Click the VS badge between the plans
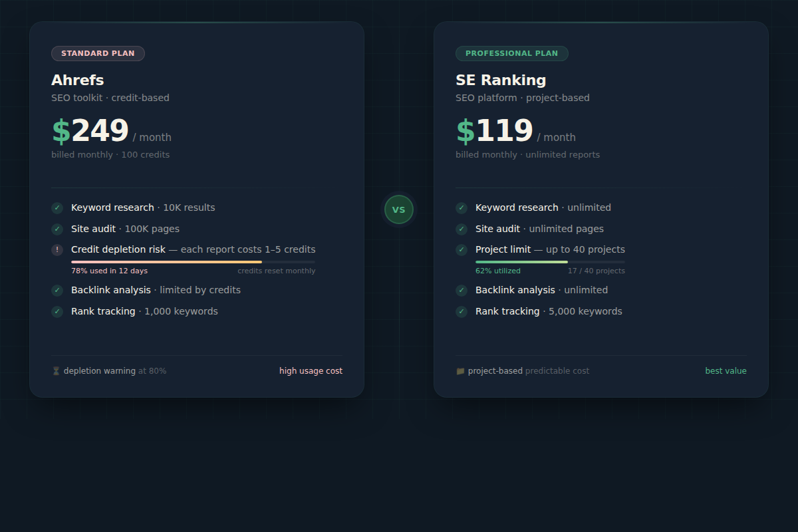The image size is (798, 532). (399, 209)
